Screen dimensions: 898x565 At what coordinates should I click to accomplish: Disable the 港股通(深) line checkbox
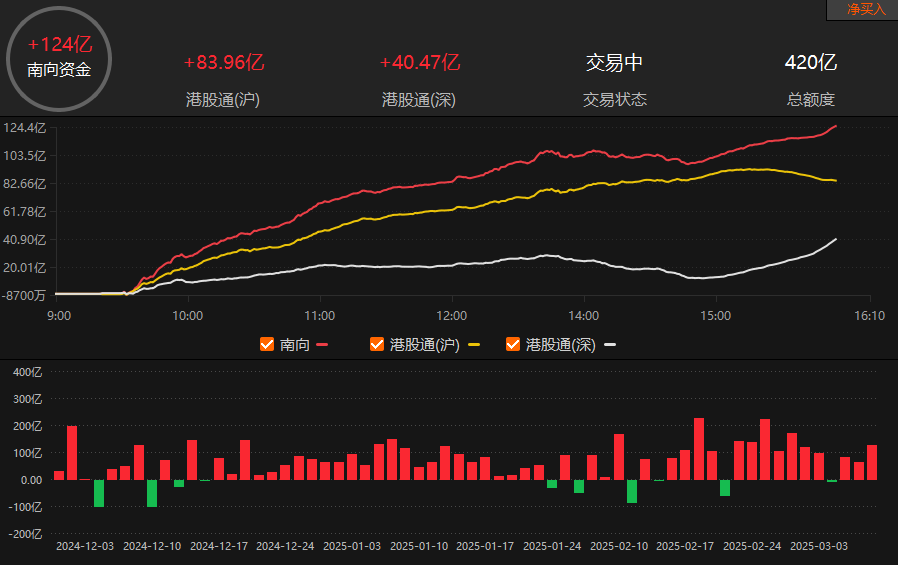513,344
